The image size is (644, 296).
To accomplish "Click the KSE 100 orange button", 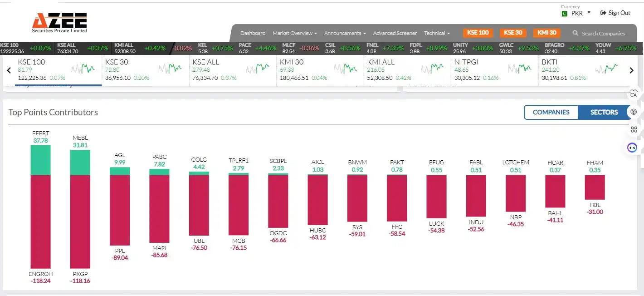I will point(478,33).
